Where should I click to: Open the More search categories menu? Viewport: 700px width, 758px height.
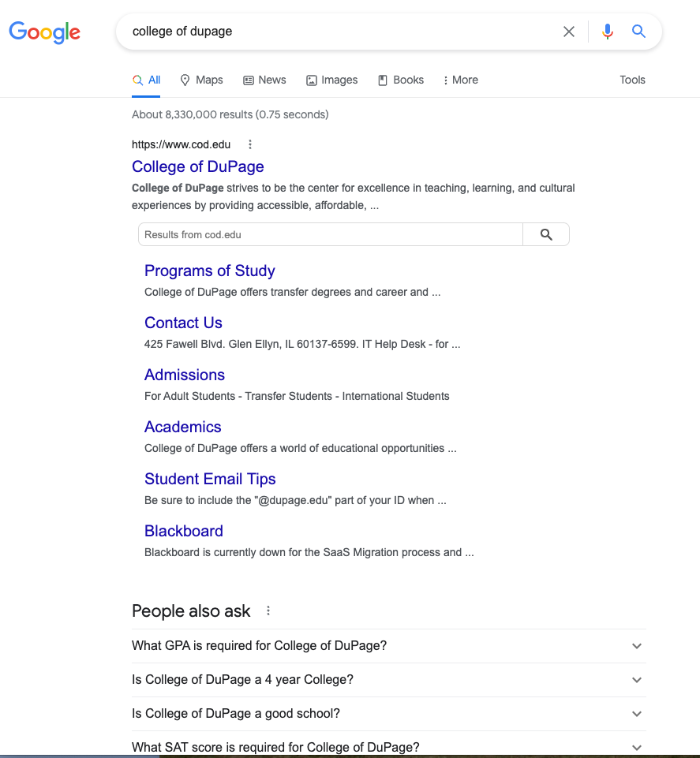460,80
